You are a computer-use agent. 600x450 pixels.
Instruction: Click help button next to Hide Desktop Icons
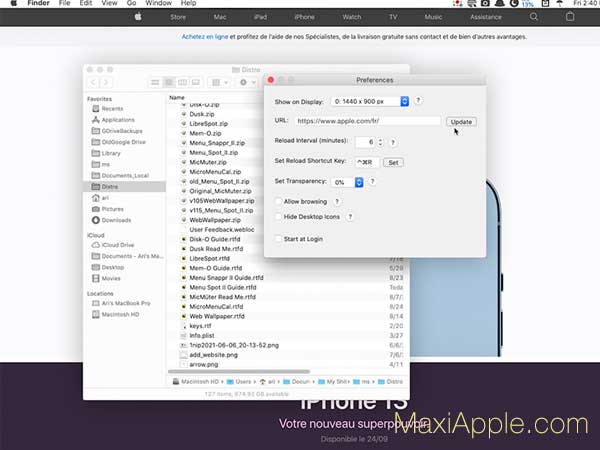pyautogui.click(x=350, y=217)
